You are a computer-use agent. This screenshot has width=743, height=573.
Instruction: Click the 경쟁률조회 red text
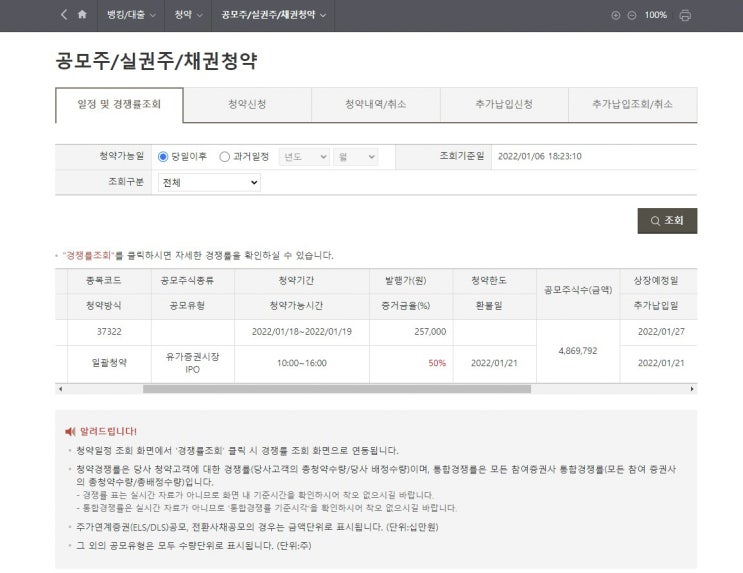click(89, 255)
